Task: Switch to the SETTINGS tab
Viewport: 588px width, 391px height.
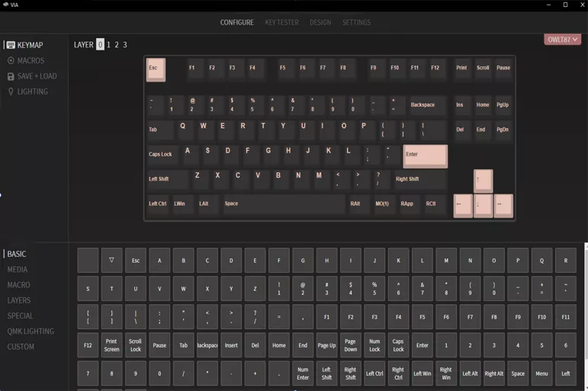Action: (356, 23)
